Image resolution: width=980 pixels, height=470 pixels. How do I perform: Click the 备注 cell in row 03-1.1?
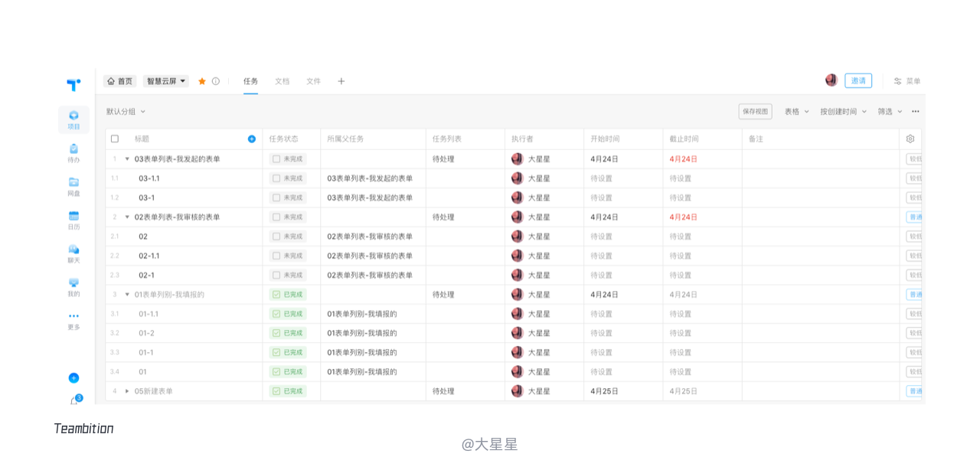point(820,178)
